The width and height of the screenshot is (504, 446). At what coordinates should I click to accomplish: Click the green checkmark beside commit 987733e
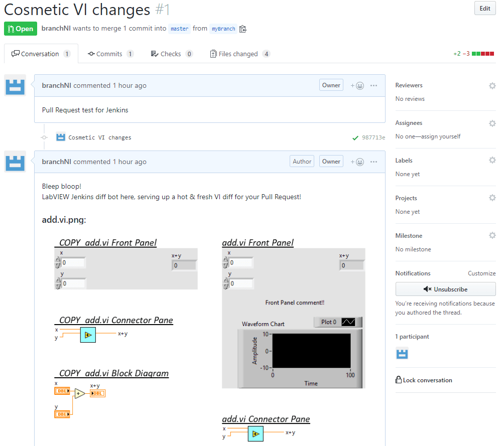point(355,136)
